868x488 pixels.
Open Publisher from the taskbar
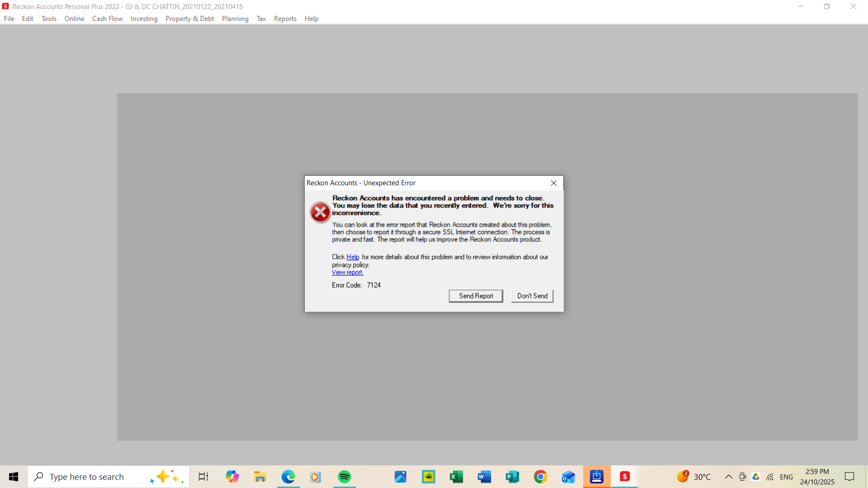[x=512, y=477]
